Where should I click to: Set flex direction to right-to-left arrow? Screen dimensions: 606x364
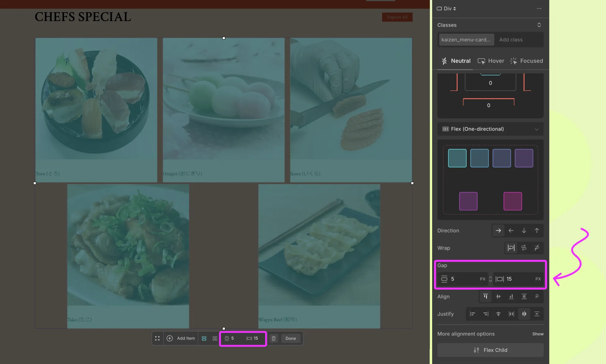(x=511, y=230)
